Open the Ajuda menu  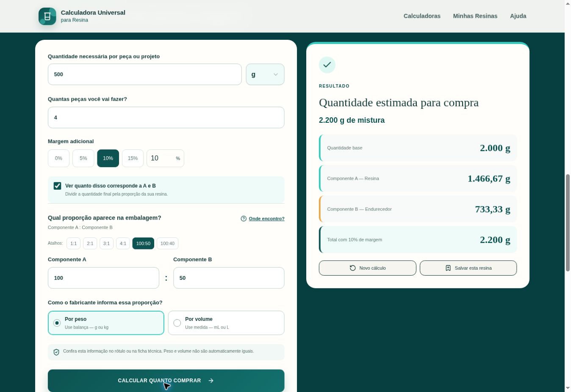(x=518, y=16)
